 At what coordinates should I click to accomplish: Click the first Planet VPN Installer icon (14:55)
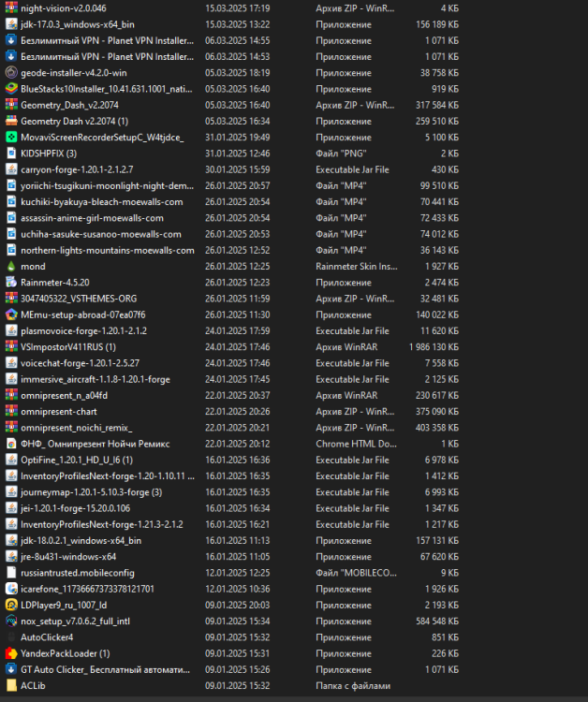click(x=11, y=40)
